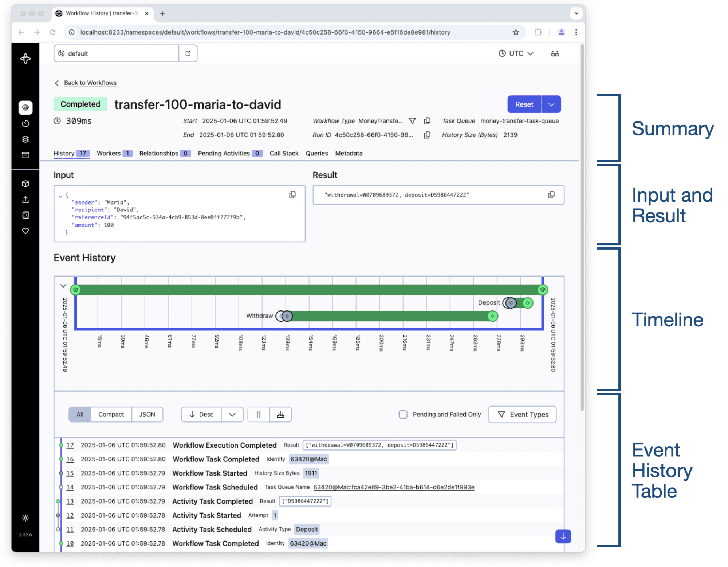Enable Pending and Failed Only checkbox
This screenshot has height=567, width=728.
pos(403,415)
